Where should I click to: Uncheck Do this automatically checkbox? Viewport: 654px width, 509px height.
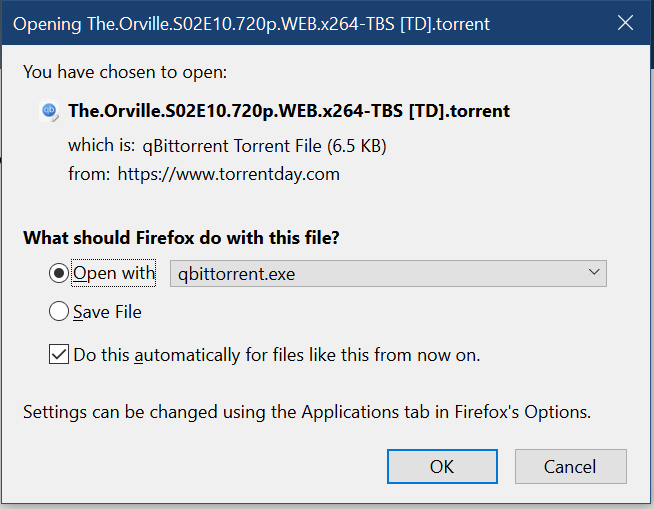point(59,354)
